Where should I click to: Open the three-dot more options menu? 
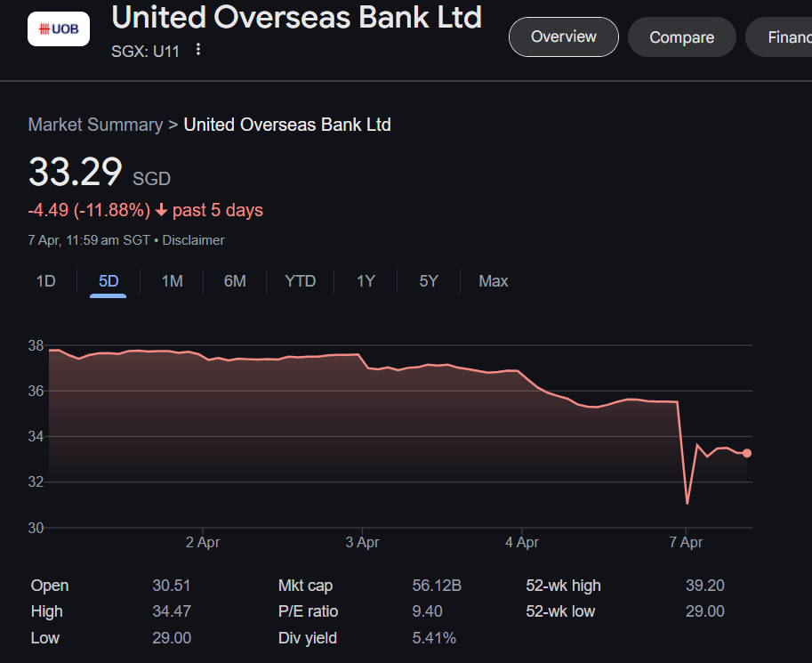coord(197,50)
